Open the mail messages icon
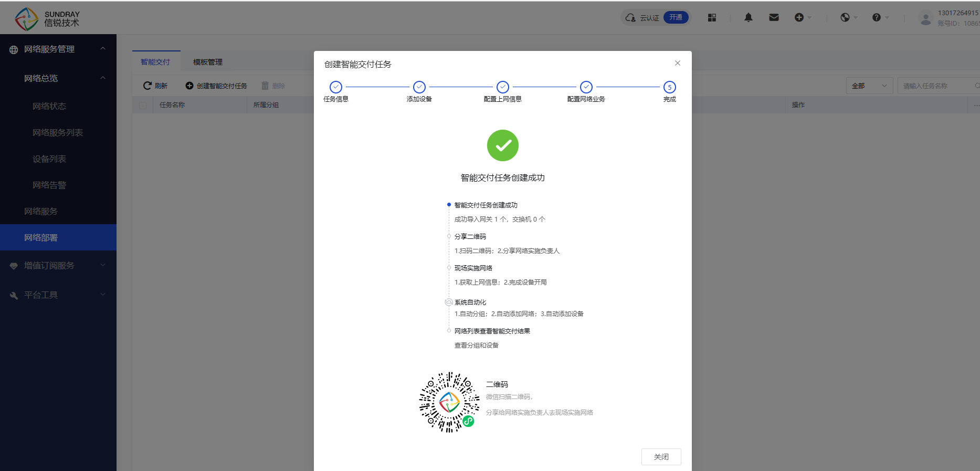 [x=774, y=17]
